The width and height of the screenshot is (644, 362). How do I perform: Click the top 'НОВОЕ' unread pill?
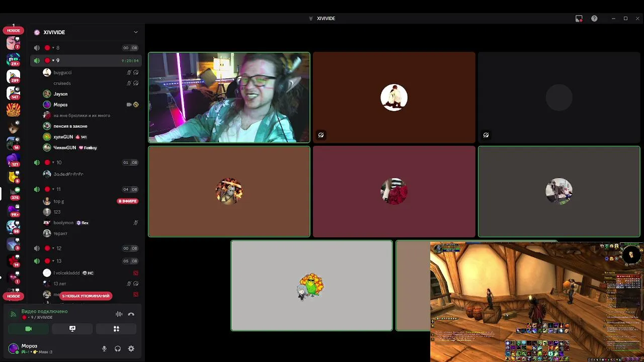(x=14, y=31)
